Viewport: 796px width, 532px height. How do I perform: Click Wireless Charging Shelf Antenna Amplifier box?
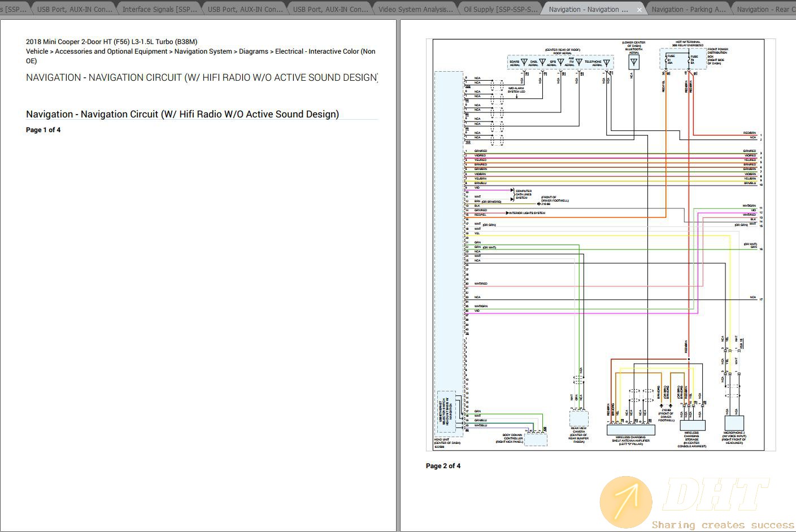[630, 430]
